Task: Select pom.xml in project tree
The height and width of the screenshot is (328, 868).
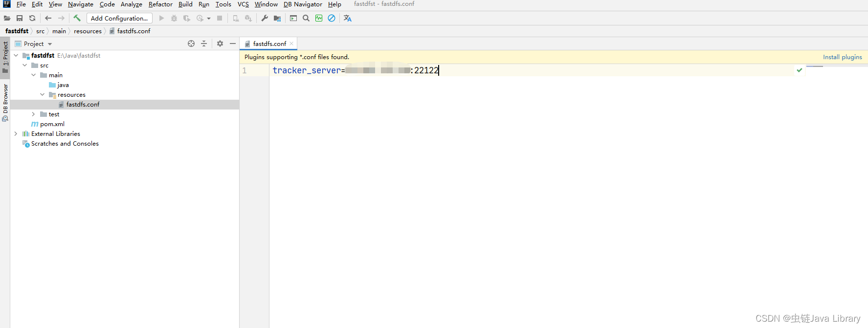Action: (48, 124)
